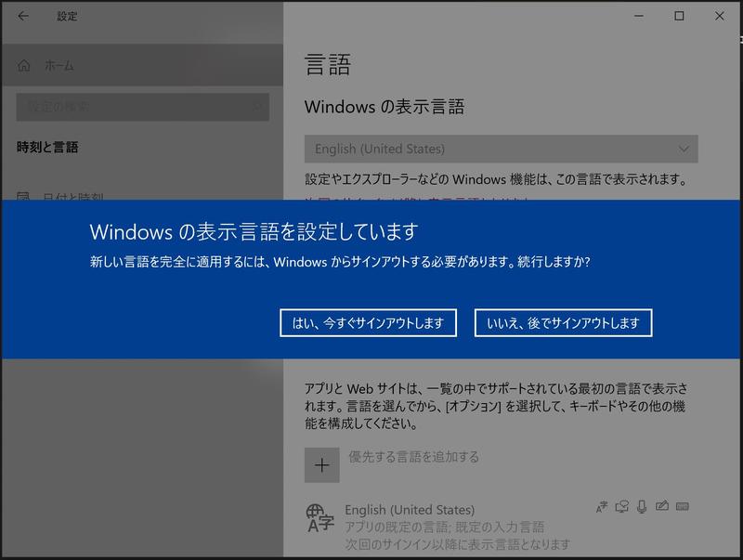Expand the display language chevron arrow
The height and width of the screenshot is (560, 743).
[684, 149]
